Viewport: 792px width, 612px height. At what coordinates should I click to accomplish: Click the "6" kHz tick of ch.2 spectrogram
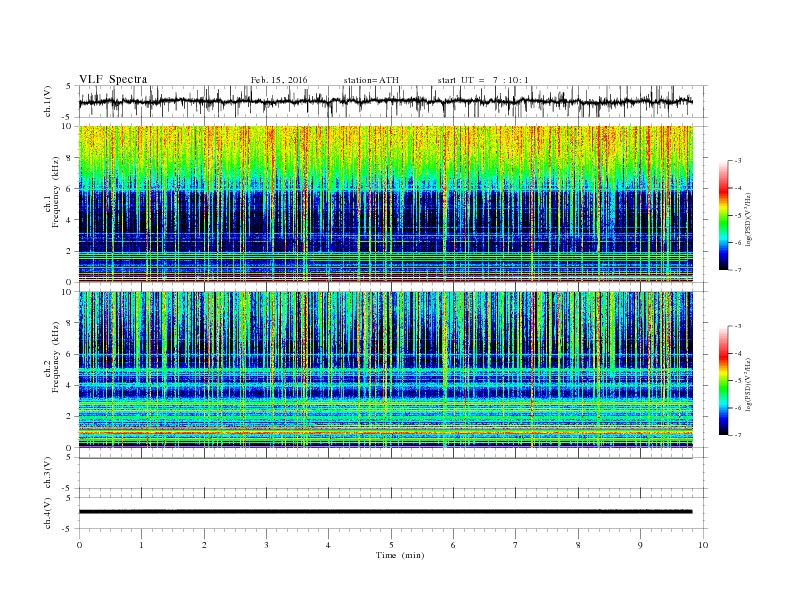click(69, 354)
